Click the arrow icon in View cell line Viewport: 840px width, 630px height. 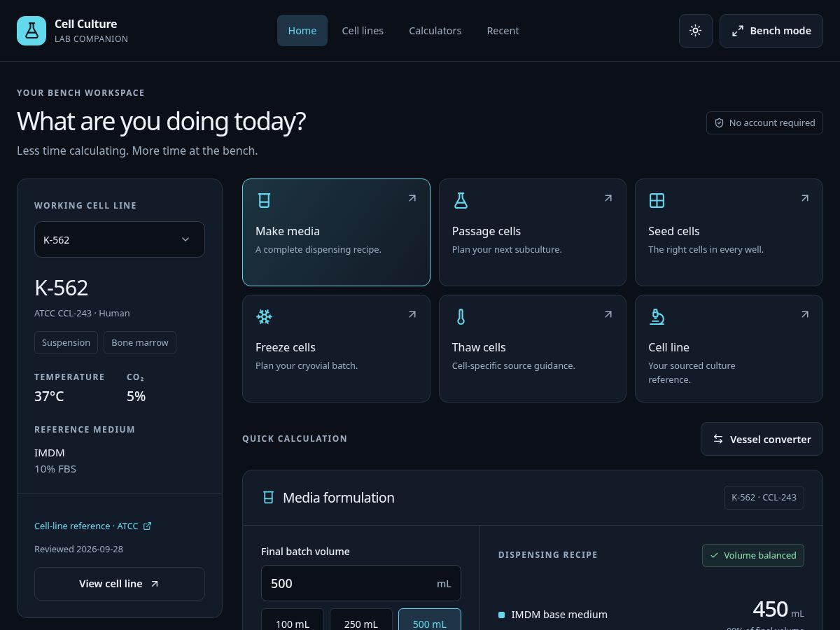coord(155,584)
